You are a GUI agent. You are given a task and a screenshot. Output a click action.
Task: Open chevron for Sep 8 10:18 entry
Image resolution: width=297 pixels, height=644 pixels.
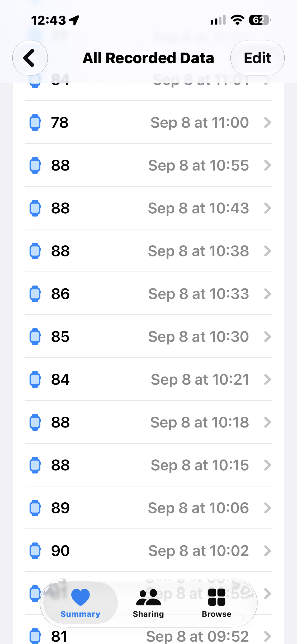(x=267, y=422)
